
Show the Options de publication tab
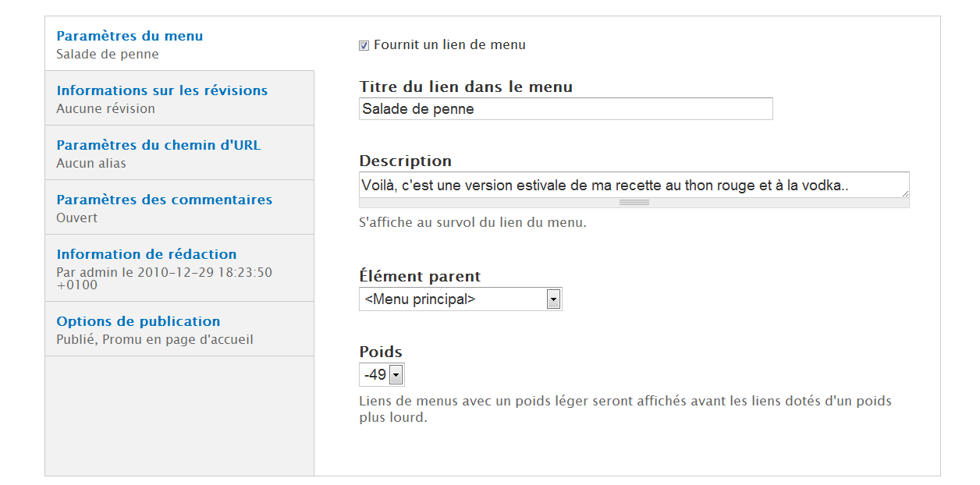tap(138, 321)
